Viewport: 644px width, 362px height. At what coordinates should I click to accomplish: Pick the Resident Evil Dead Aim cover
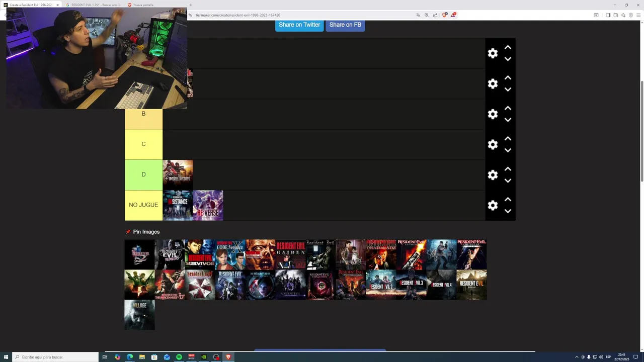click(381, 254)
